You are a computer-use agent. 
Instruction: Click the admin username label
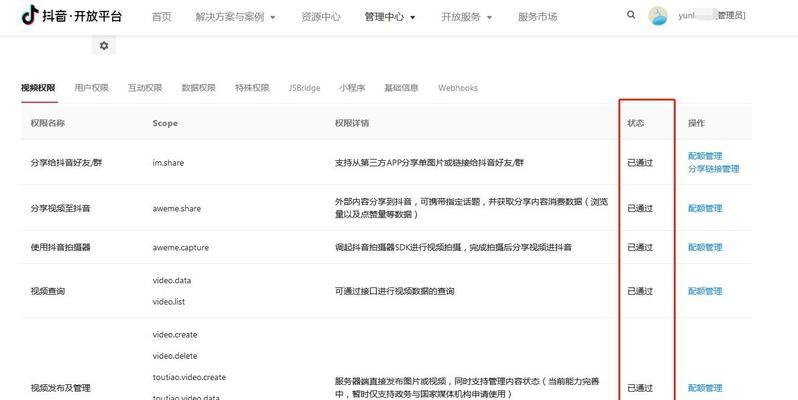(x=711, y=16)
